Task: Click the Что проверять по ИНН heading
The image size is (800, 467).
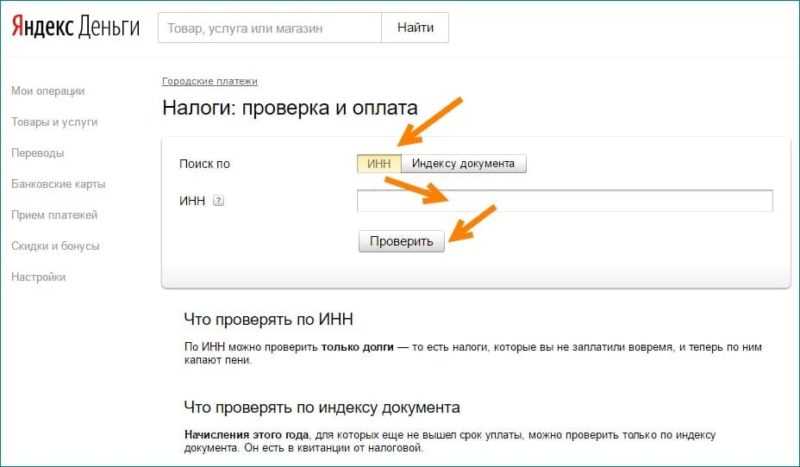Action: [269, 320]
